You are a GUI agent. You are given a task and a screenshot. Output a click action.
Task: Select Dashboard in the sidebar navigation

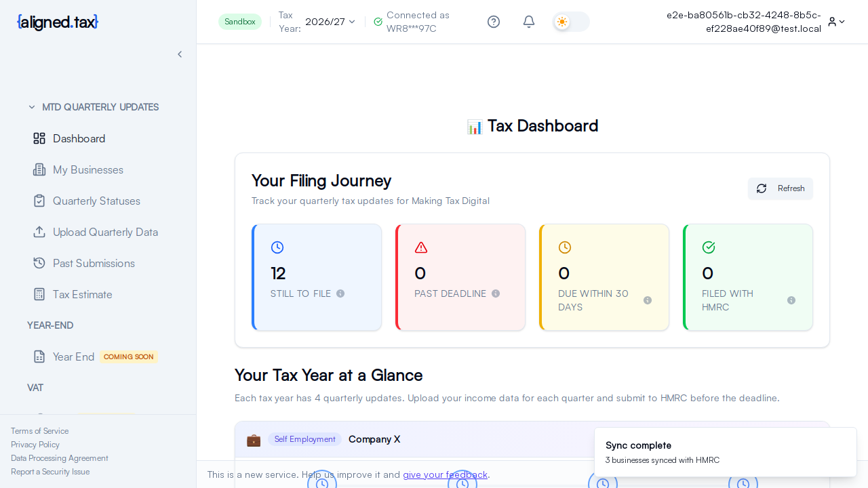(x=79, y=138)
